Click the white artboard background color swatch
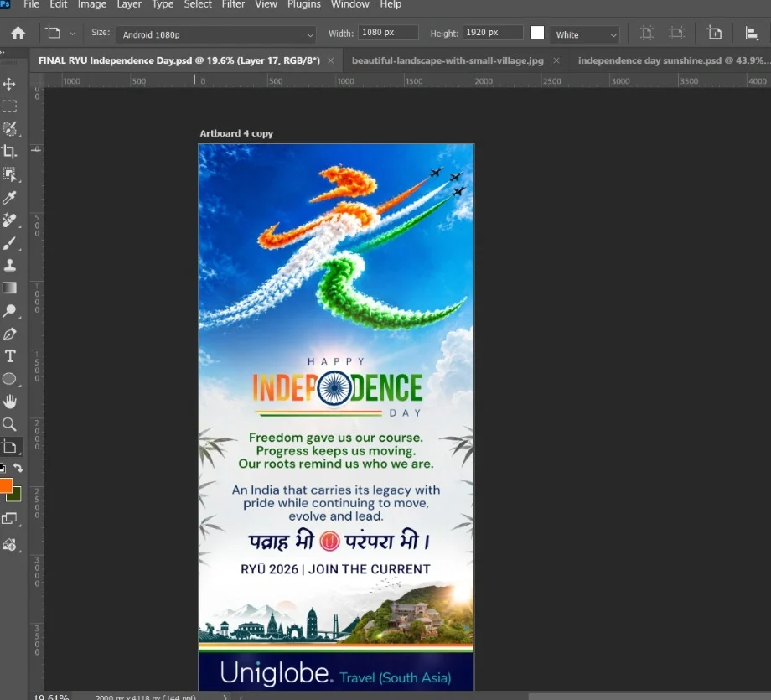 tap(537, 33)
